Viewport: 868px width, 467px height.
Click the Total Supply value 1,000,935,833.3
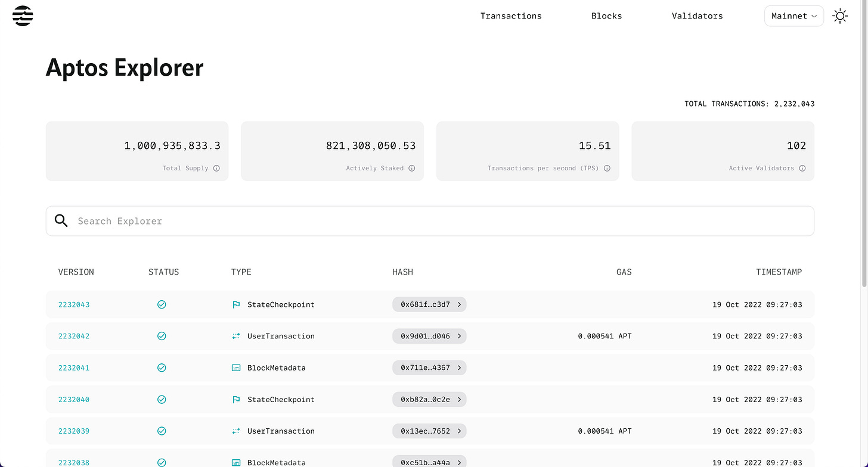pos(172,146)
